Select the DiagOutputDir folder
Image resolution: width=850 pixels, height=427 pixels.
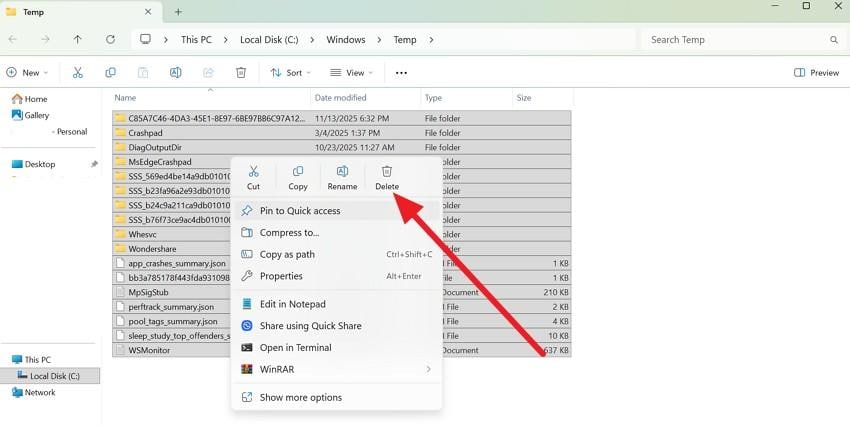click(342, 147)
